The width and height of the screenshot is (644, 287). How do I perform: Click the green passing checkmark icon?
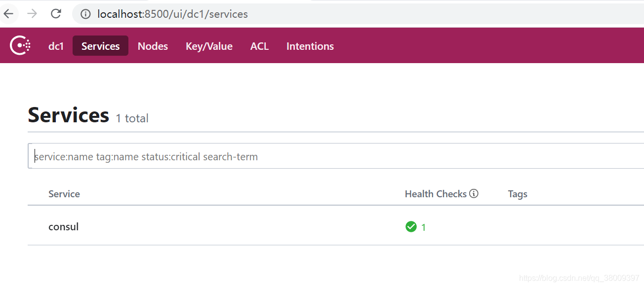pos(411,227)
